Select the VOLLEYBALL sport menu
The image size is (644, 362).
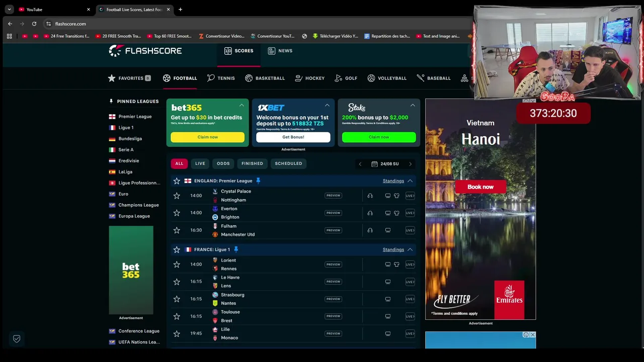tap(387, 78)
